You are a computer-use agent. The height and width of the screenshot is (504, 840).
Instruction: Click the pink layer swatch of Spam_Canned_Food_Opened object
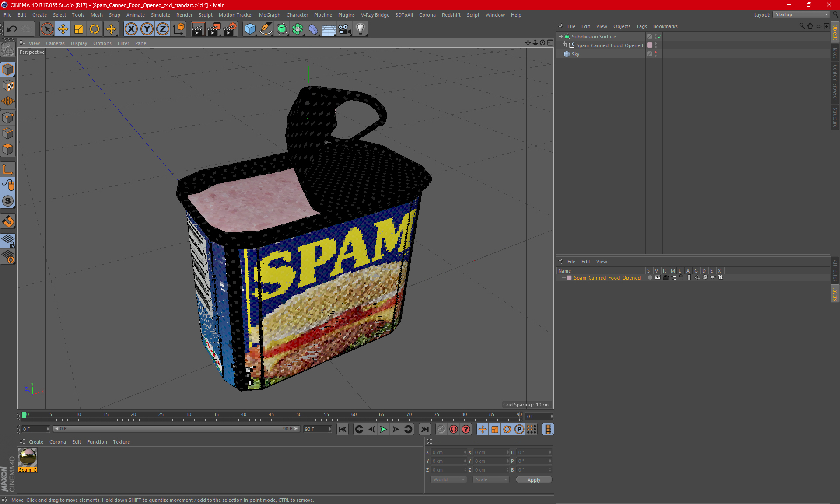click(x=650, y=45)
